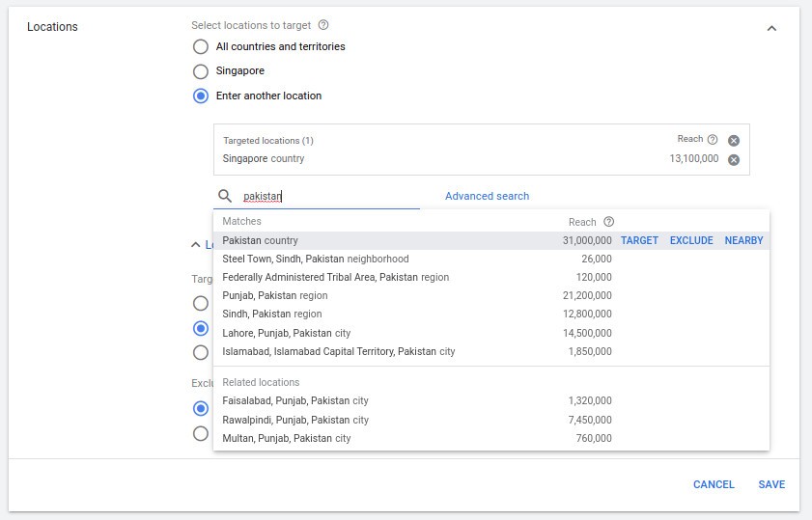Select Faisalabad related location
This screenshot has height=520, width=812.
click(490, 401)
